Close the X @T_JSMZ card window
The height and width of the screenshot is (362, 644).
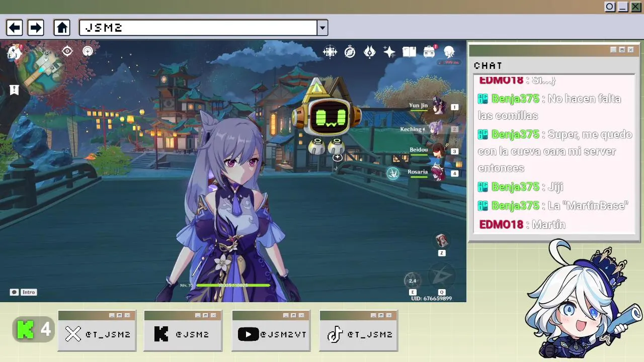[x=128, y=316]
